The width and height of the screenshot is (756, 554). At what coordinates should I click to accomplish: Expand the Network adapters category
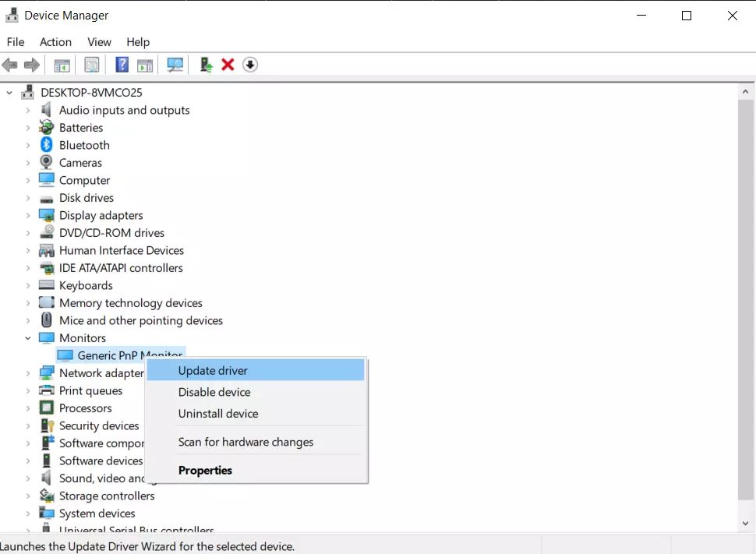(x=27, y=372)
